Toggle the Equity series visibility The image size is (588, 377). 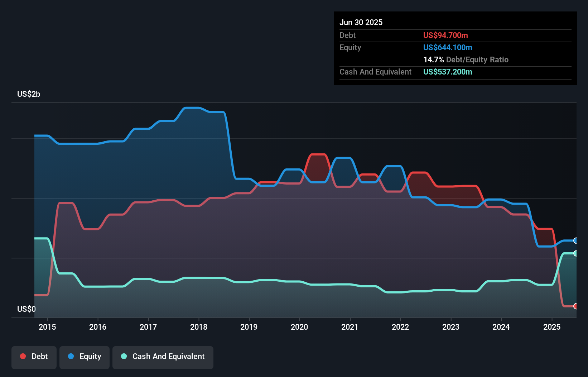pyautogui.click(x=85, y=357)
